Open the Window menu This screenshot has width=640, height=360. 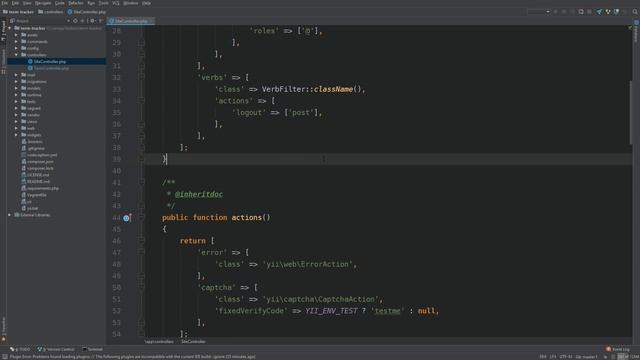[131, 3]
